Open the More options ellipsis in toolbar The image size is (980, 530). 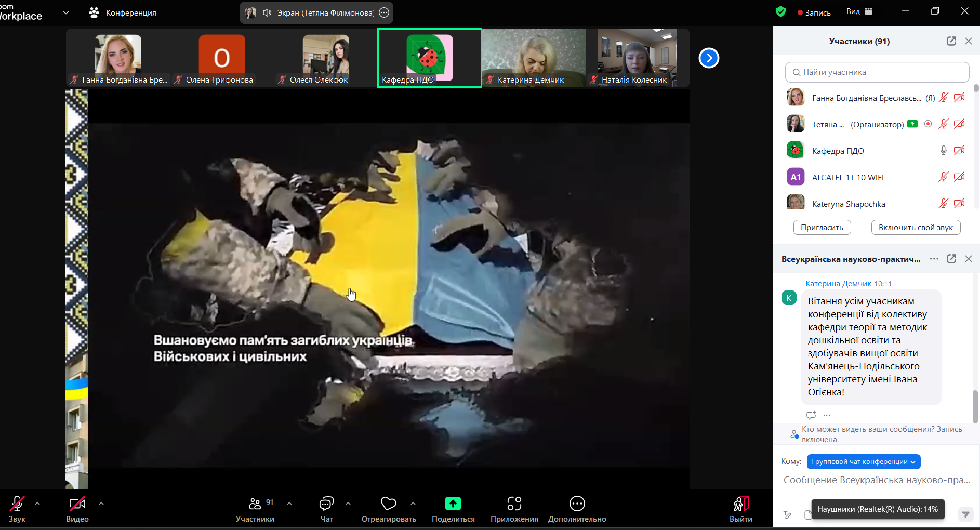tap(577, 504)
